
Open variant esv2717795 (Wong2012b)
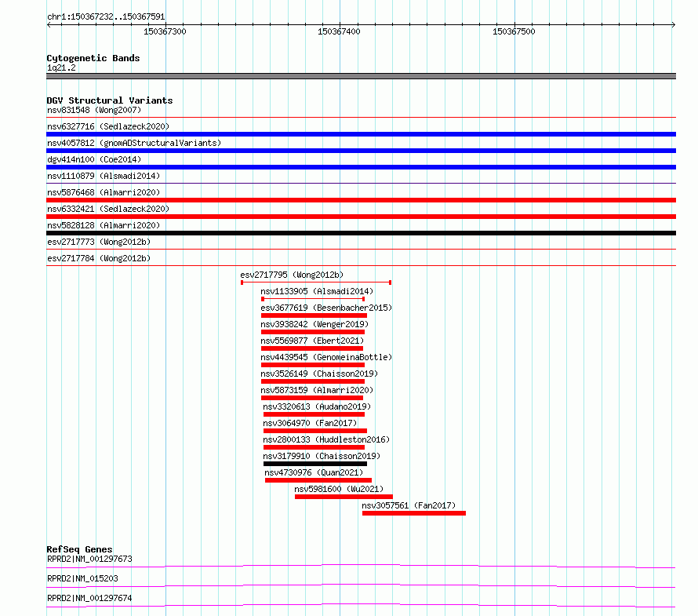[292, 275]
